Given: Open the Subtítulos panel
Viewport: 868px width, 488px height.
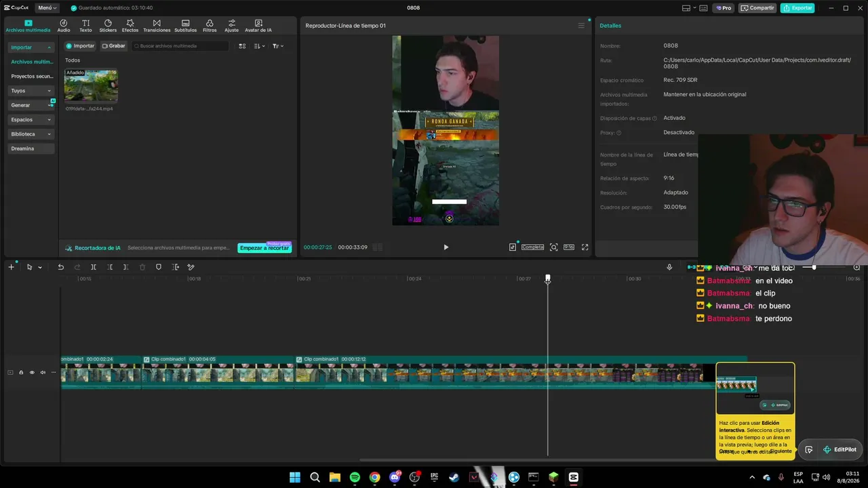Looking at the screenshot, I should [186, 26].
